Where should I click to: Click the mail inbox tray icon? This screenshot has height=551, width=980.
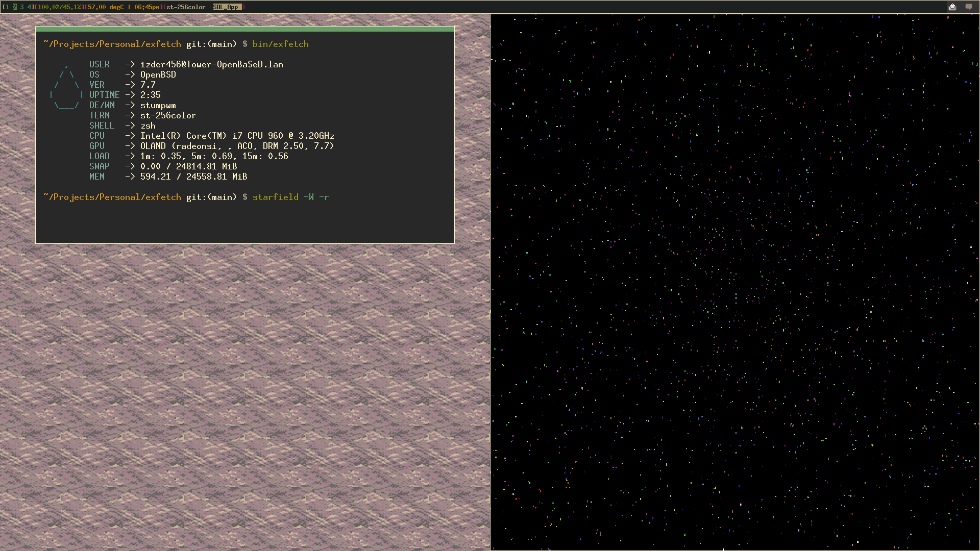coord(952,7)
